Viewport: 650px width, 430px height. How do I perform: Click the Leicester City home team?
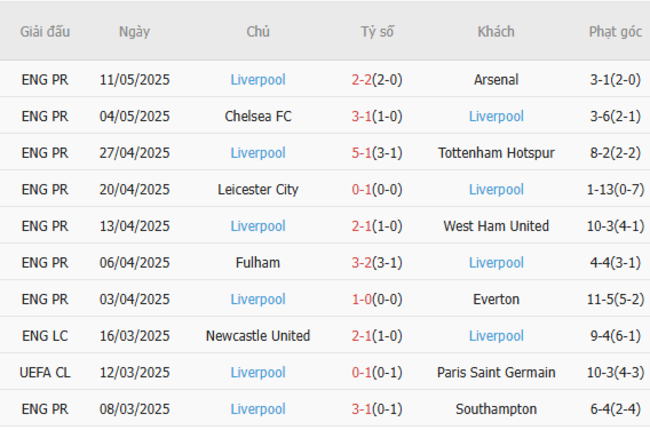coord(258,190)
